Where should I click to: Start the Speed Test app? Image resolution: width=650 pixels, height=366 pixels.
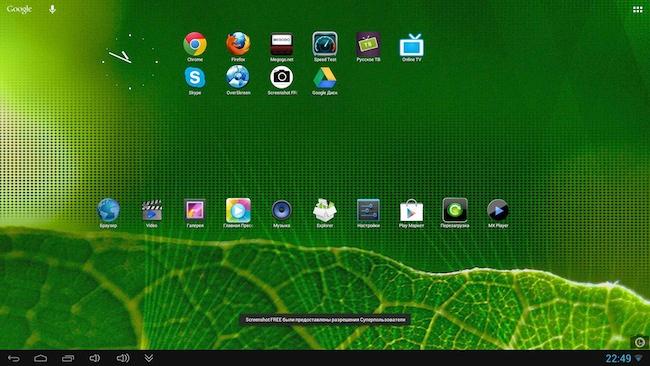click(325, 44)
